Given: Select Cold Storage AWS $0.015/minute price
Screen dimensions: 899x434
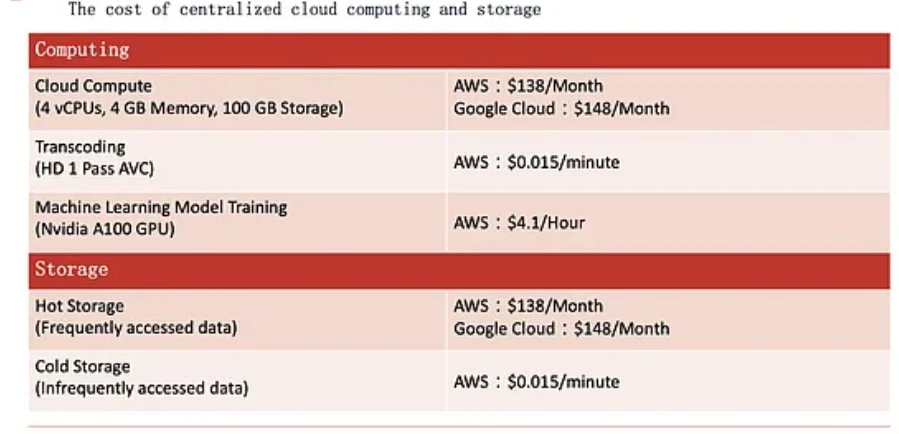Looking at the screenshot, I should click(537, 382).
